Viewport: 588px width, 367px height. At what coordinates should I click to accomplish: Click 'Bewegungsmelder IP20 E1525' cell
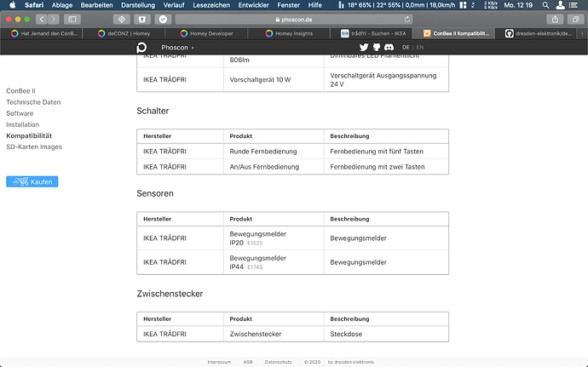tap(274, 238)
